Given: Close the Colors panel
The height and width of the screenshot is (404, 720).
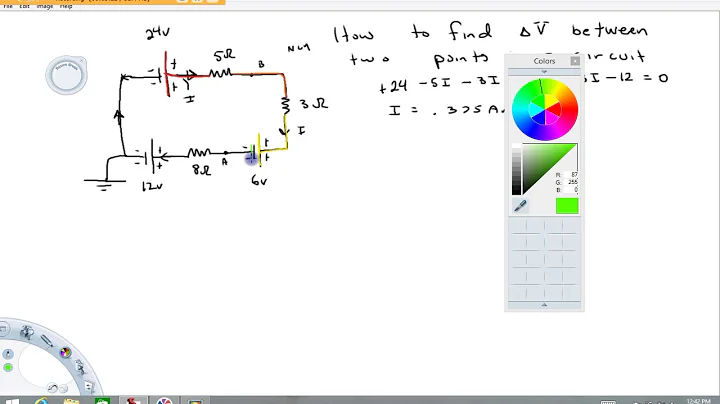Looking at the screenshot, I should point(575,61).
